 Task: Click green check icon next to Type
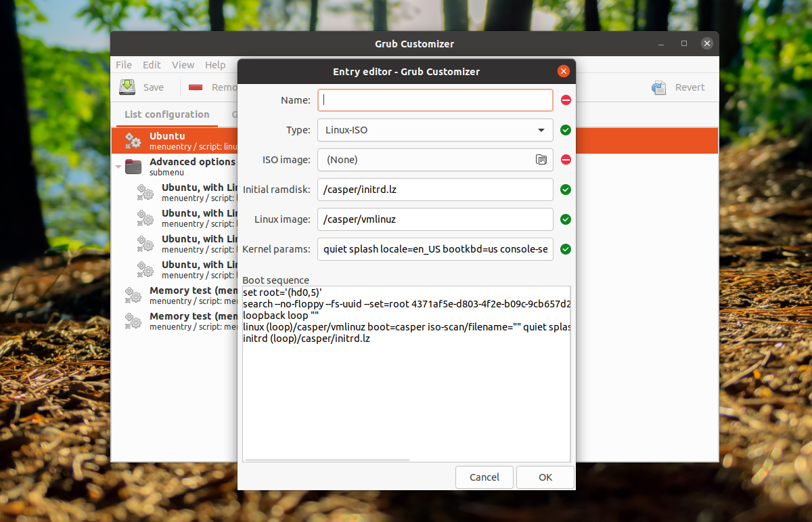pos(566,130)
